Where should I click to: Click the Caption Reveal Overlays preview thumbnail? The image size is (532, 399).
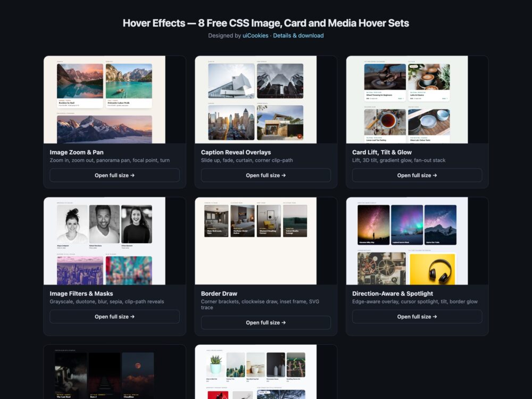tap(265, 99)
